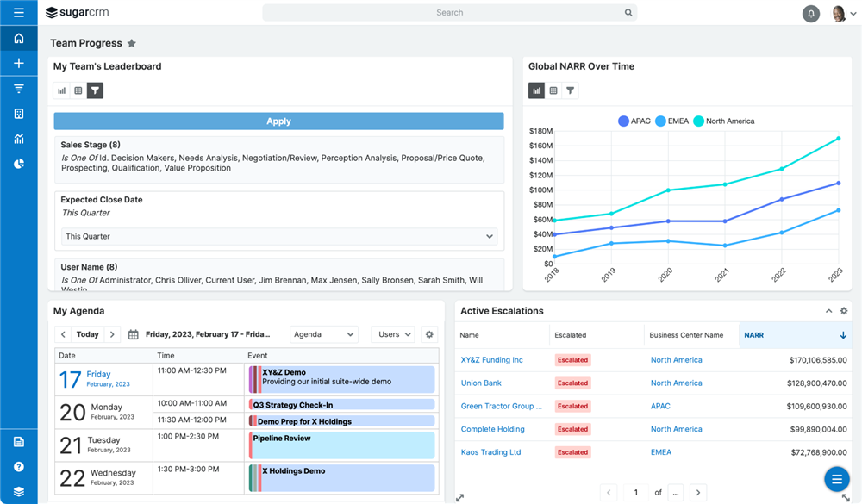Viewport: 862px width, 504px height.
Task: Favorite Team Progress with star icon
Action: [x=132, y=43]
